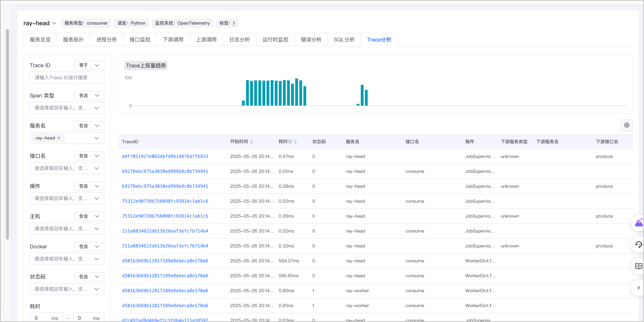This screenshot has height=322, width=644.
Task: Open b9278ebc trace with 0.01ms duration
Action: pos(165,172)
